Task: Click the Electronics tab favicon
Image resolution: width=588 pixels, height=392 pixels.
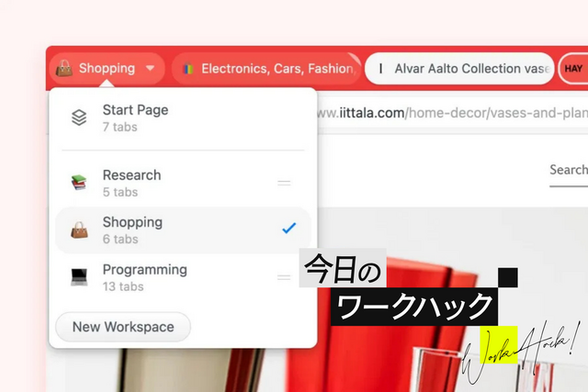Action: click(x=187, y=69)
